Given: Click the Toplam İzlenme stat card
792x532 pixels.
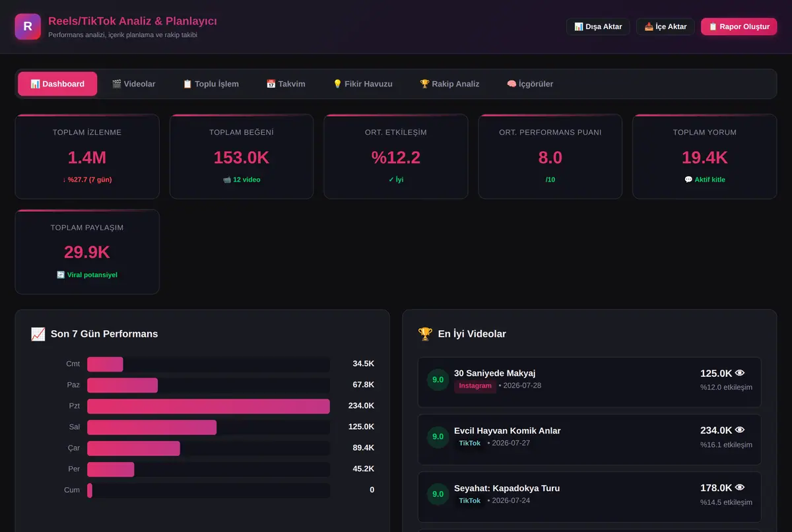Looking at the screenshot, I should (87, 156).
